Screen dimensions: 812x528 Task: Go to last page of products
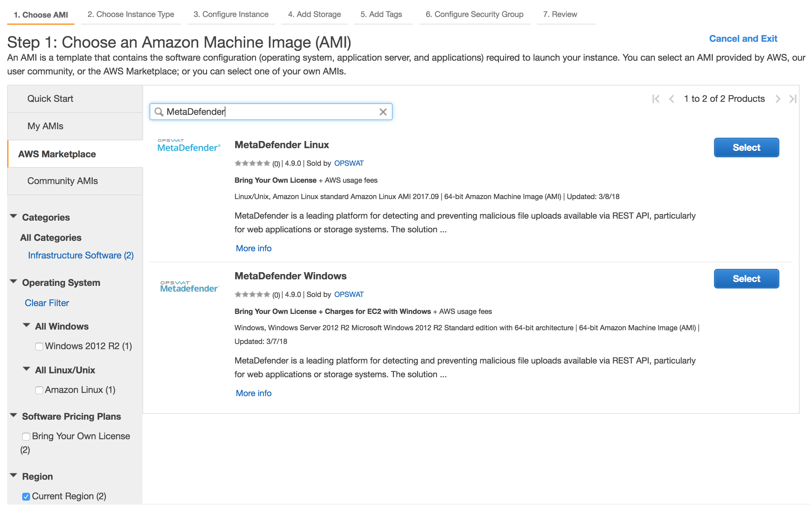click(x=794, y=99)
